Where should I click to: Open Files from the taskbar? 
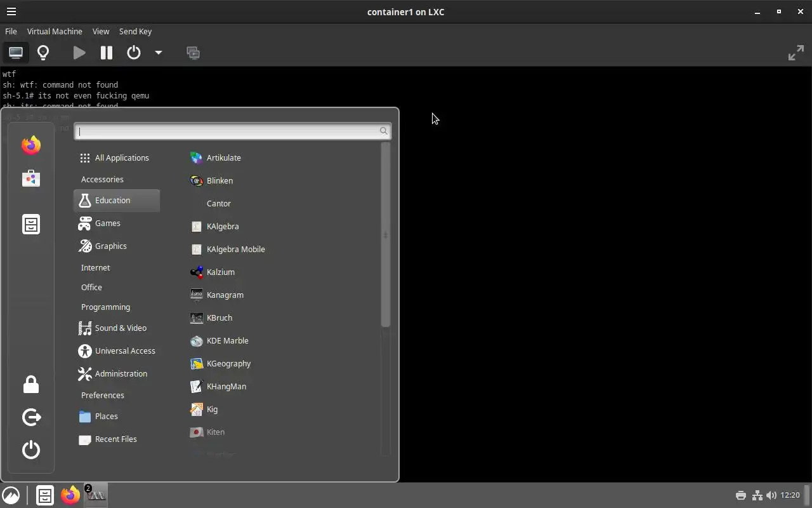[44, 495]
